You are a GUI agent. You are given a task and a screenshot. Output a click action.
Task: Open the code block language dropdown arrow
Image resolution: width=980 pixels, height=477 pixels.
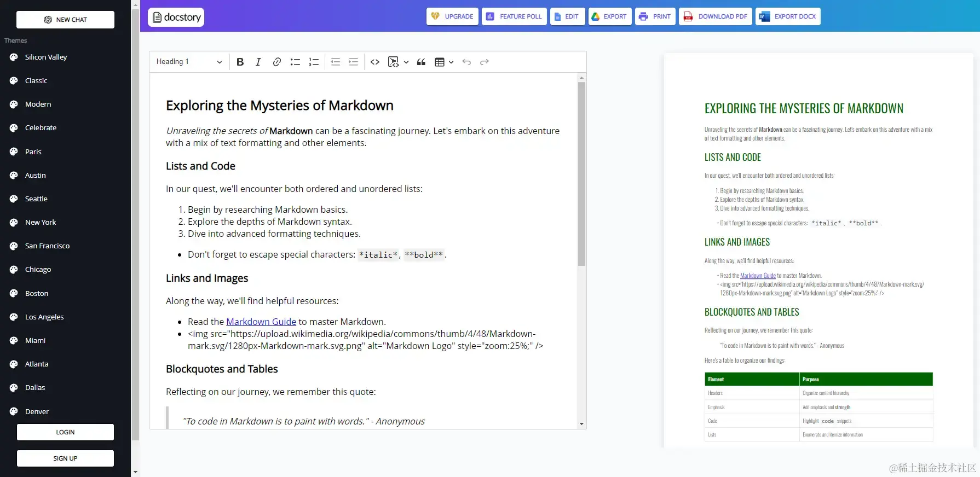[406, 62]
